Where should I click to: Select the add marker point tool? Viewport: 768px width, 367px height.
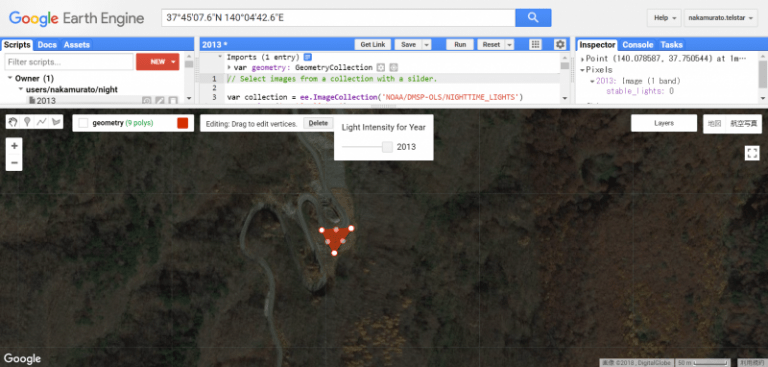point(27,122)
